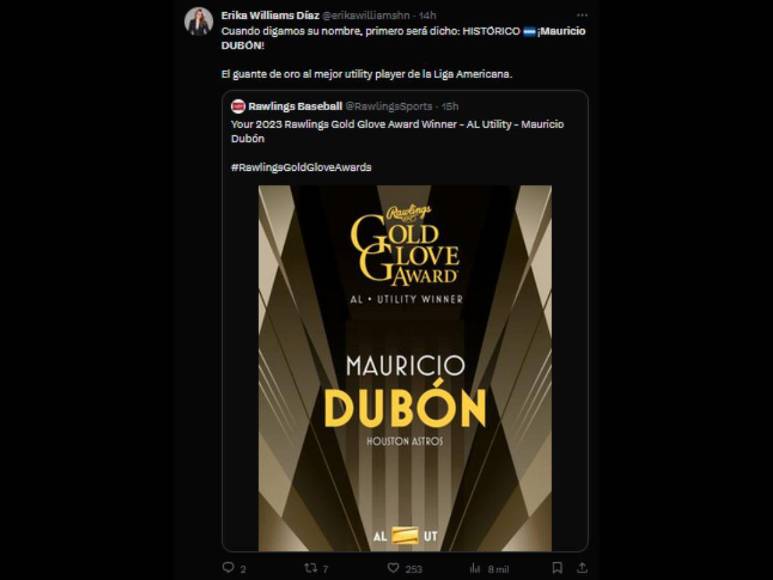Viewport: 773px width, 580px height.
Task: Open the @erikawilliamshn handle link
Action: [366, 15]
